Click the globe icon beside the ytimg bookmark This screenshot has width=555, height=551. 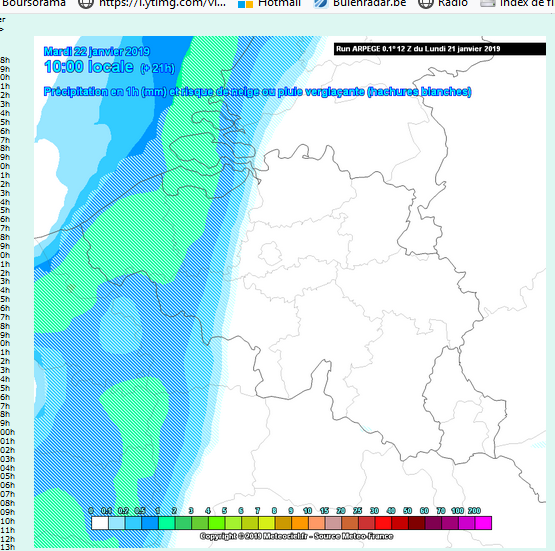86,3
